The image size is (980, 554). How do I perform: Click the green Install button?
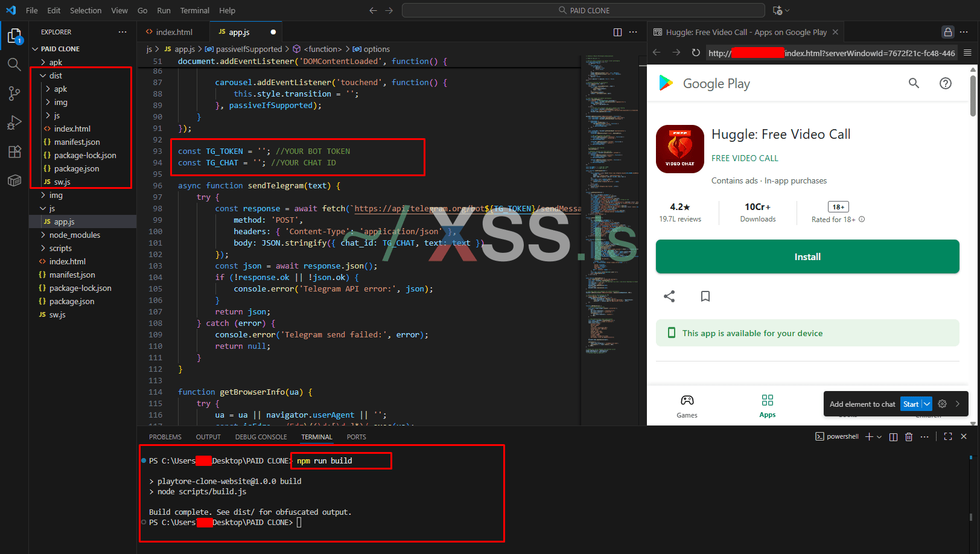(807, 256)
